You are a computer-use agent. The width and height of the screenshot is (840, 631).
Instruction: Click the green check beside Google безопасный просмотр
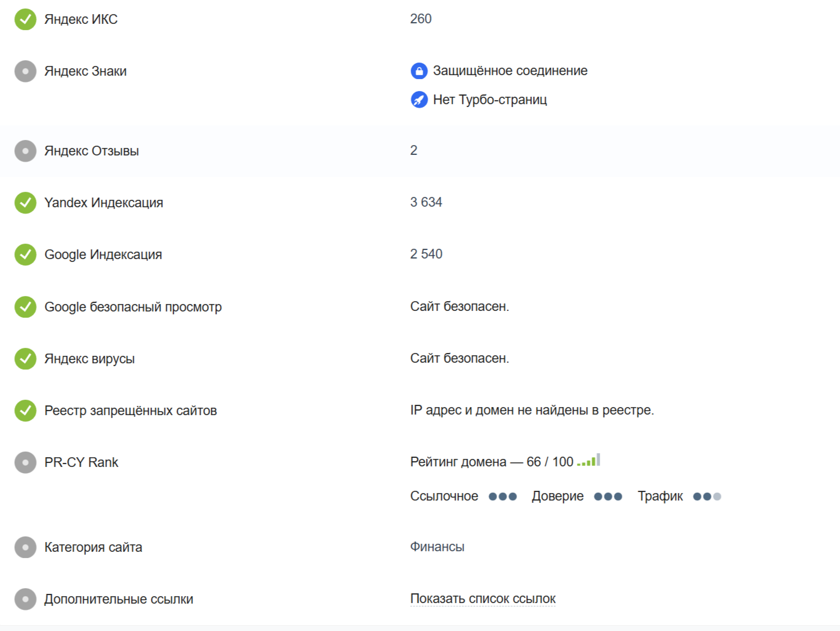click(25, 307)
